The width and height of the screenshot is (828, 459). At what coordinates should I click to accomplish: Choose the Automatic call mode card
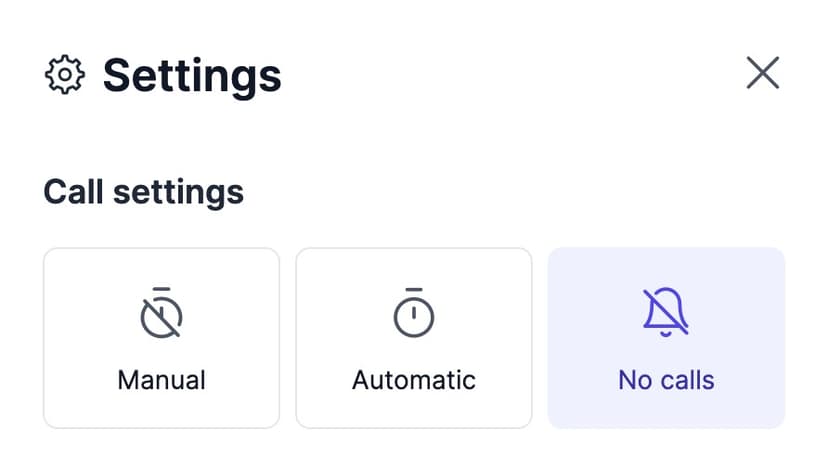(x=413, y=338)
